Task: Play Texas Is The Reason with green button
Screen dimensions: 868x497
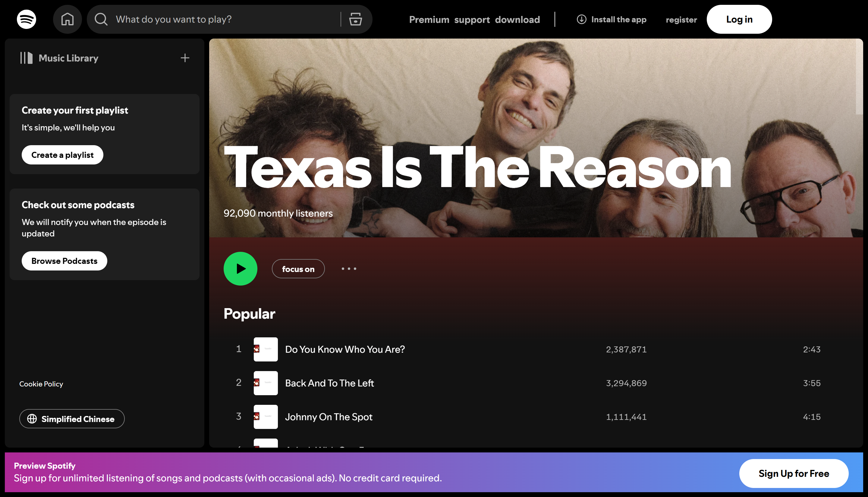Action: 241,269
